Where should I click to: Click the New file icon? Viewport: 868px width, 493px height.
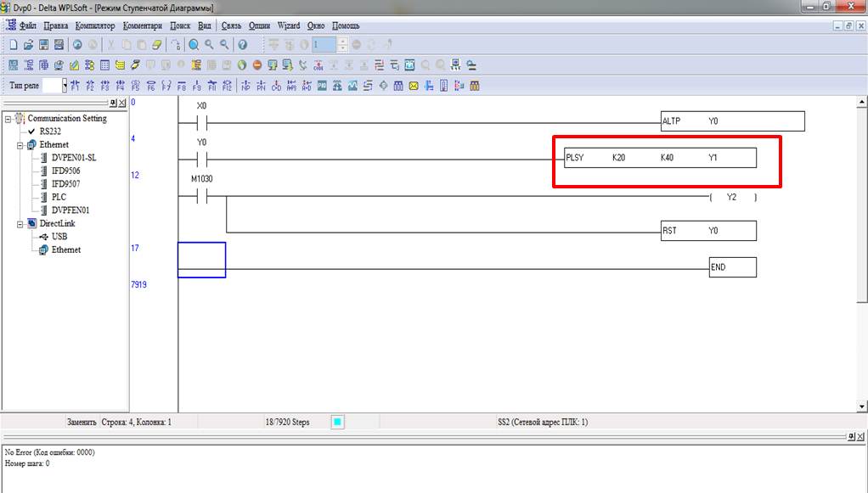coord(13,44)
